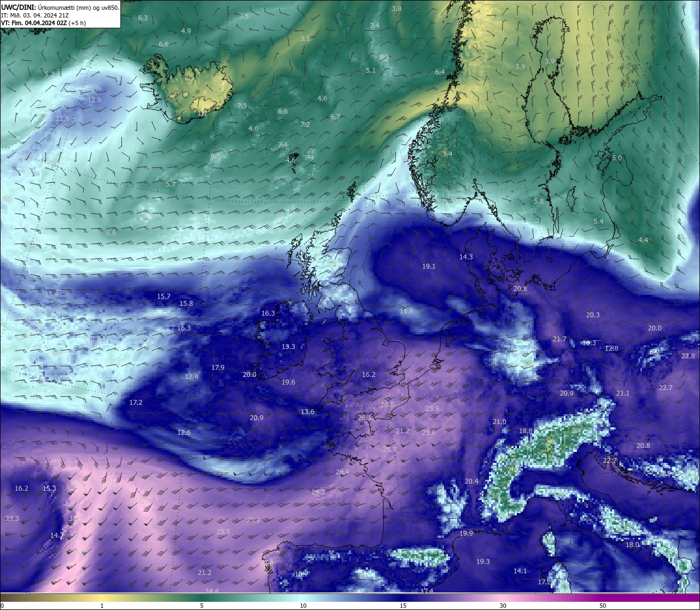700x610 pixels.
Task: Click the map value 25.9
Action: coord(432,409)
